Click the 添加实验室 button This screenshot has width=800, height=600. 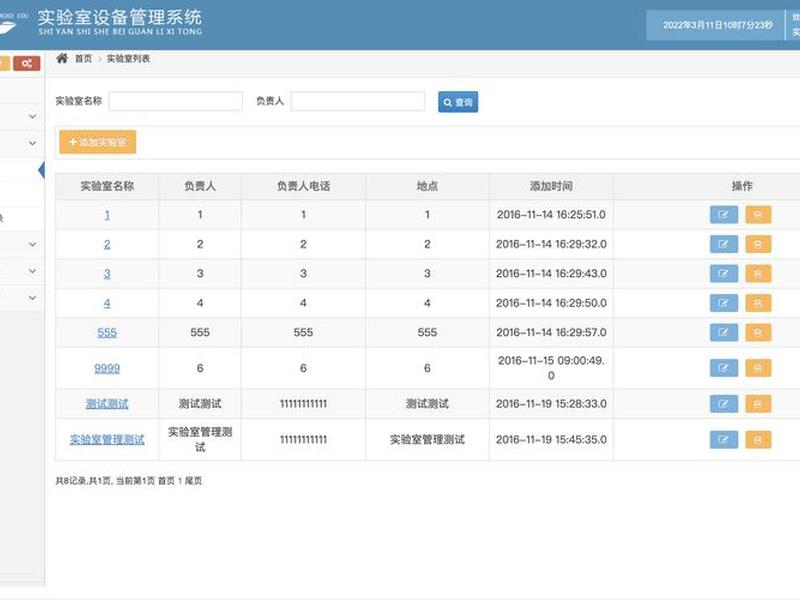click(x=97, y=142)
